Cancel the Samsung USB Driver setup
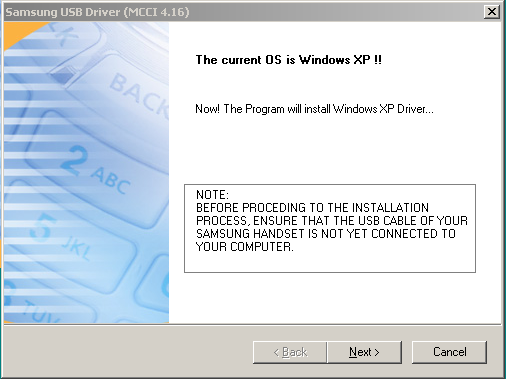Screen dimensions: 506x379 pos(449,352)
